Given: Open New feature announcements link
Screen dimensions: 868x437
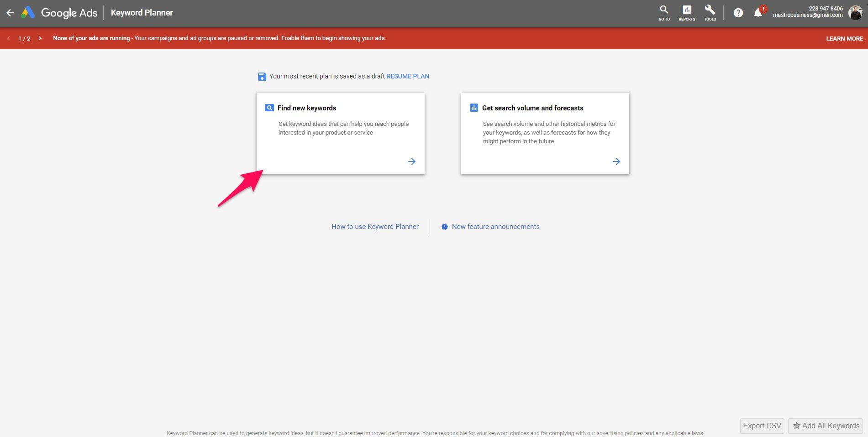Looking at the screenshot, I should (496, 227).
